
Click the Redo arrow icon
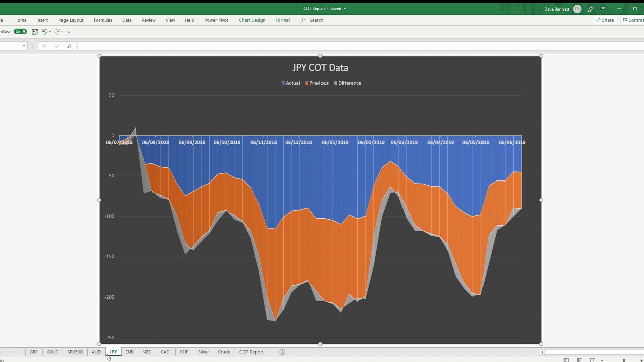[57, 32]
